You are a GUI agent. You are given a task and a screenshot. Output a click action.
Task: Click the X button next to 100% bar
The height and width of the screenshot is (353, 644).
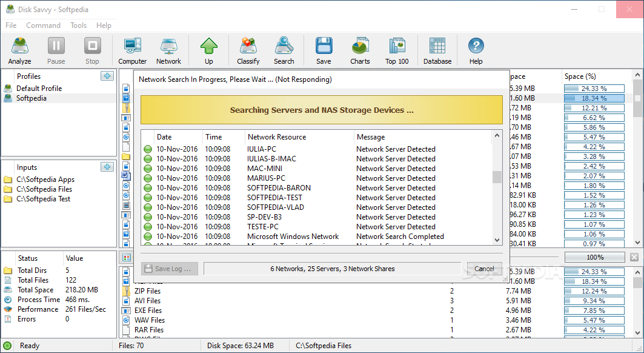tap(634, 257)
